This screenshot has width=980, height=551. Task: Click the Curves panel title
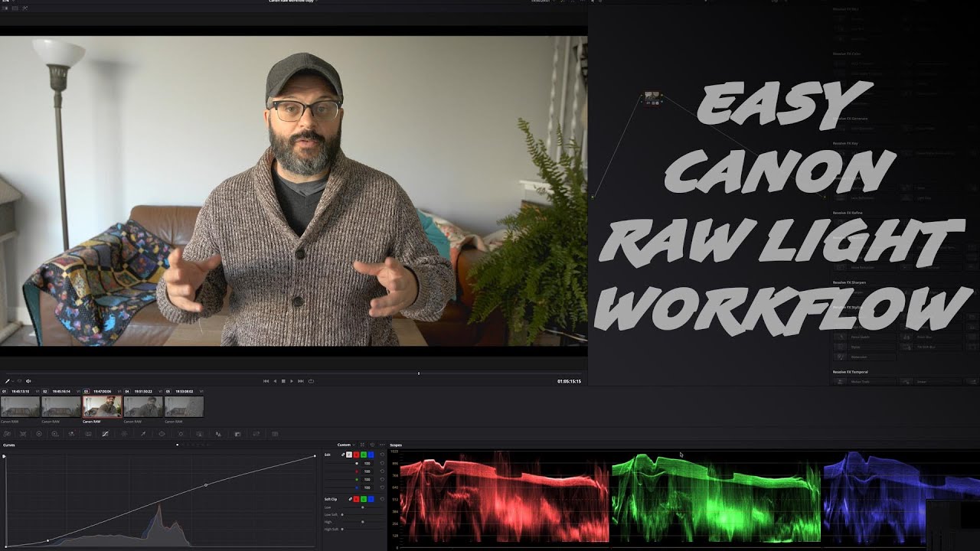coord(9,445)
